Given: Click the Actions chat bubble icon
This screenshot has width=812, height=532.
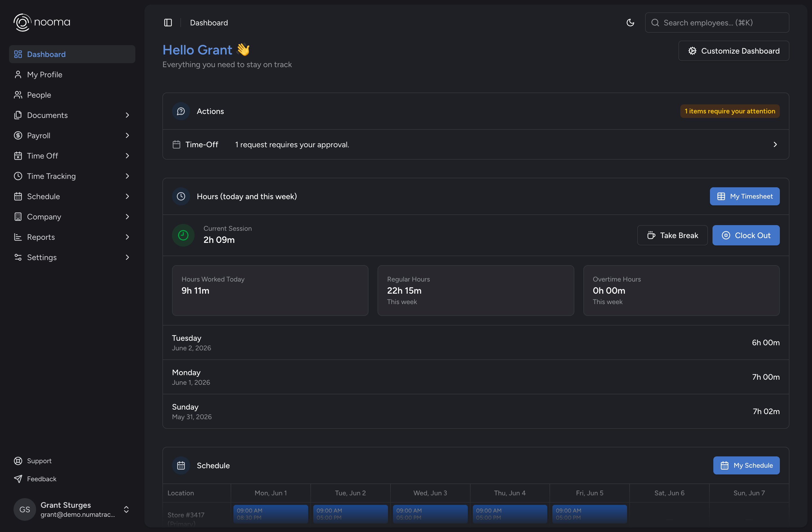Looking at the screenshot, I should pos(181,111).
